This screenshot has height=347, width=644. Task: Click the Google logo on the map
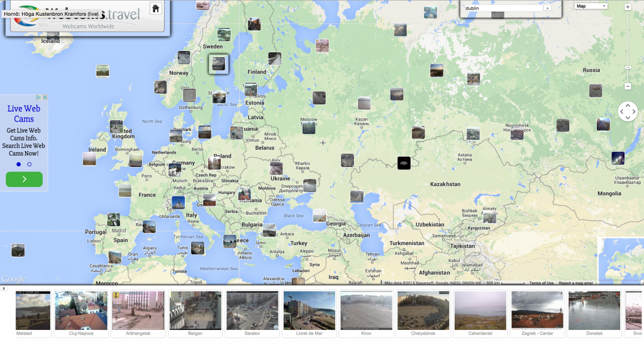coord(14,279)
